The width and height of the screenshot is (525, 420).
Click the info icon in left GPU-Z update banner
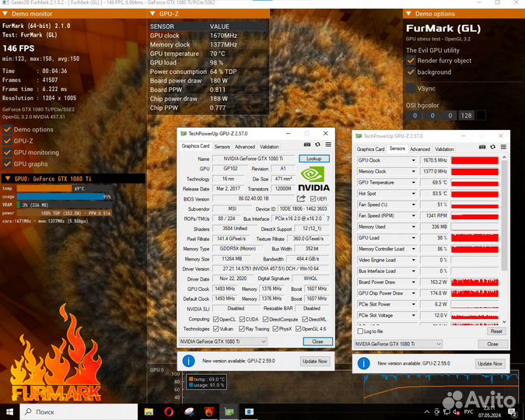(x=188, y=361)
